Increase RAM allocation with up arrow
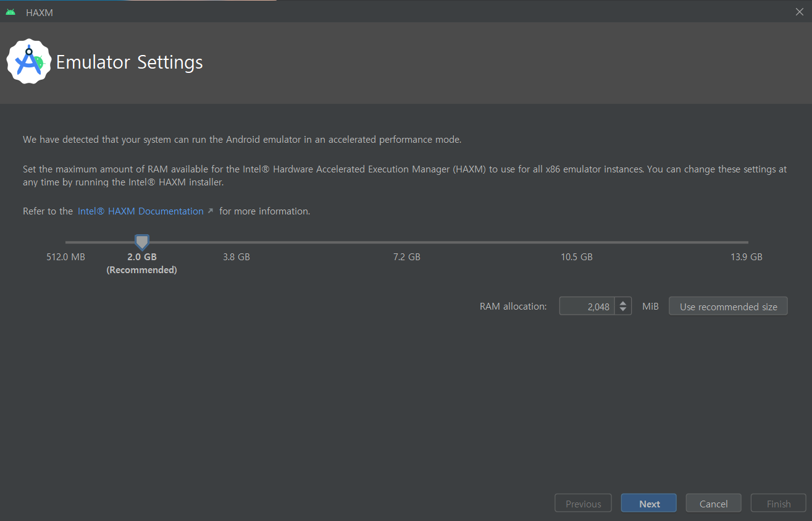The width and height of the screenshot is (812, 521). pyautogui.click(x=623, y=302)
